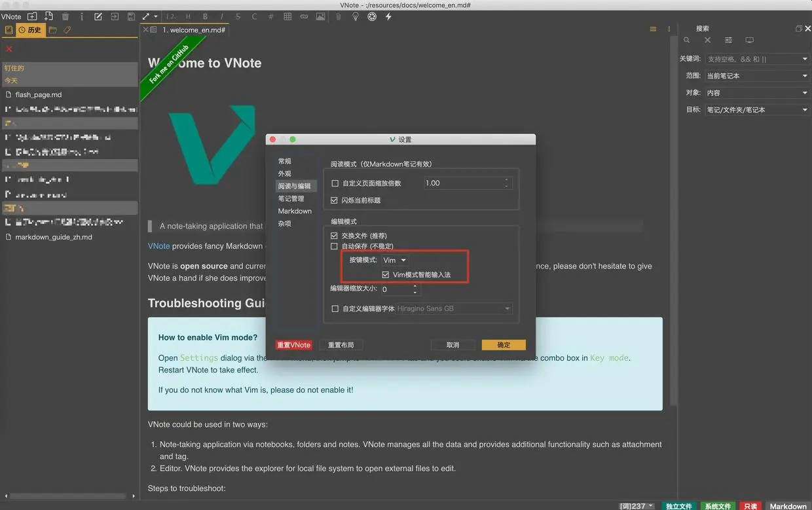The height and width of the screenshot is (510, 812).
Task: Click the delete note trash icon
Action: 65,16
